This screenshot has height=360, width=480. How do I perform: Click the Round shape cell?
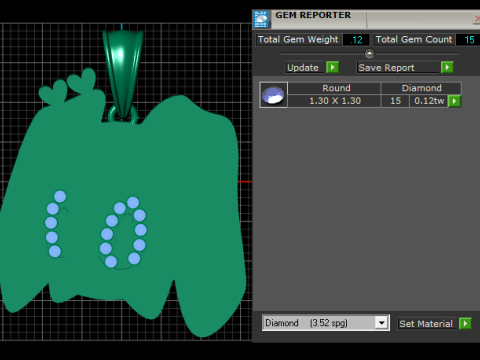pyautogui.click(x=334, y=88)
